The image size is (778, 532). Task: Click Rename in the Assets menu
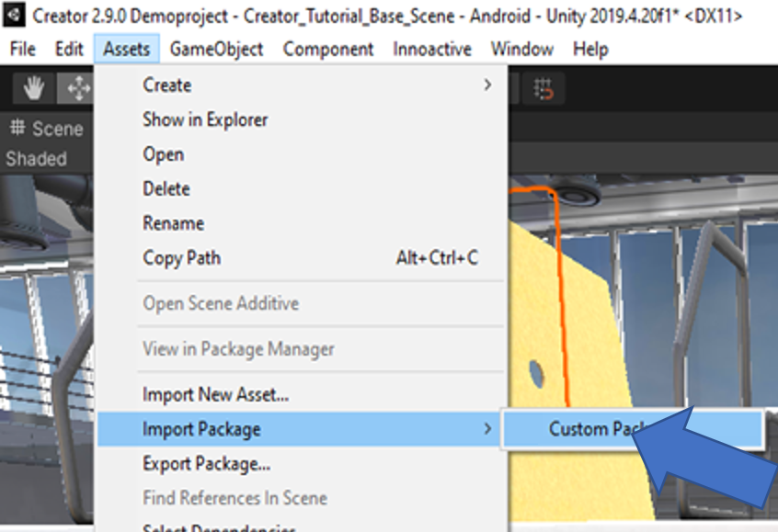coord(173,223)
